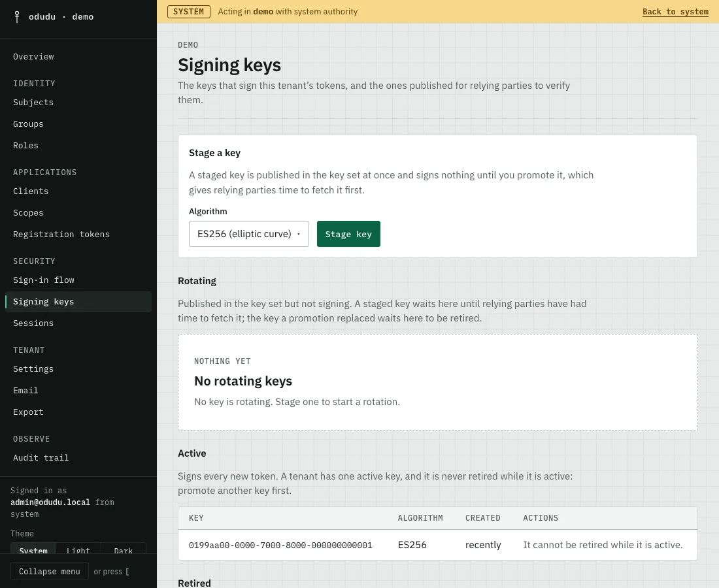Click the DEMO breadcrumb label
This screenshot has width=719, height=588.
pos(188,45)
